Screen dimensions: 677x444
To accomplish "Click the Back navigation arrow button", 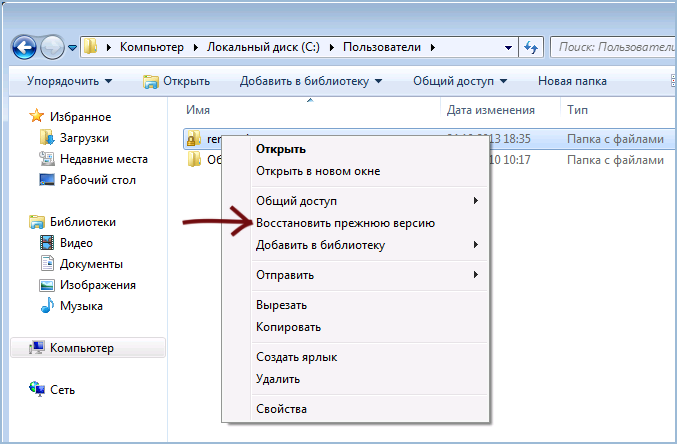I will click(x=26, y=46).
